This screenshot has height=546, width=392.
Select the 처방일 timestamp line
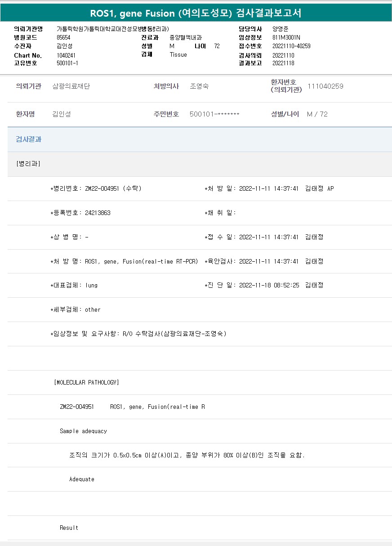(269, 188)
